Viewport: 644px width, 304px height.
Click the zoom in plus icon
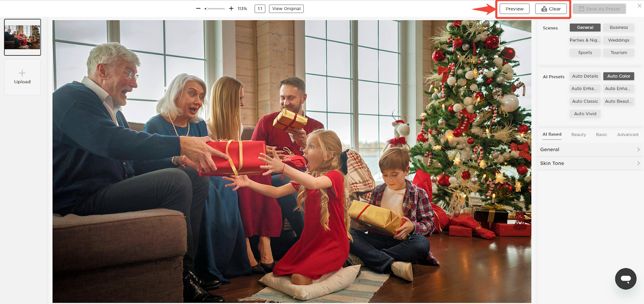pyautogui.click(x=231, y=8)
